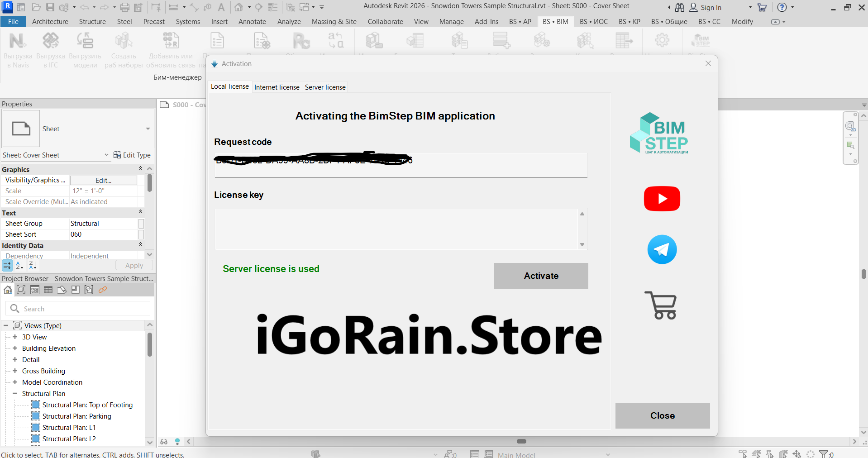The height and width of the screenshot is (458, 868).
Task: Click the Выгрузка в IFC ribbon icon
Action: 50,41
